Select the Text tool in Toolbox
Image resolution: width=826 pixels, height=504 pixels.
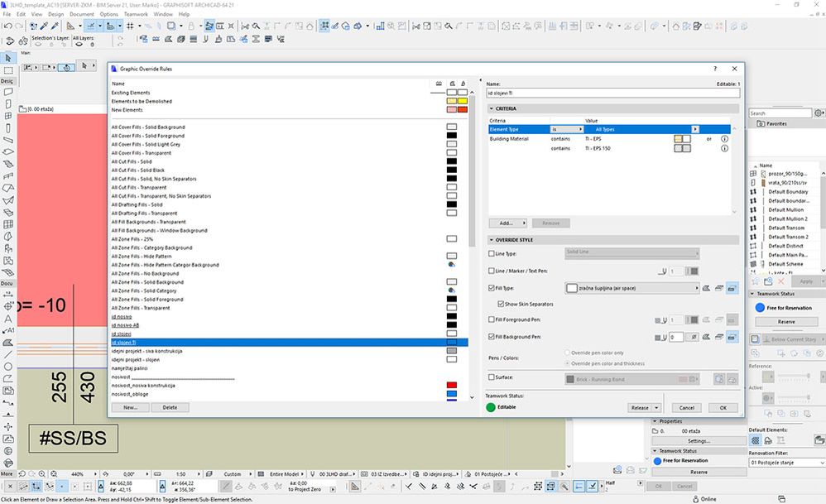(x=8, y=319)
